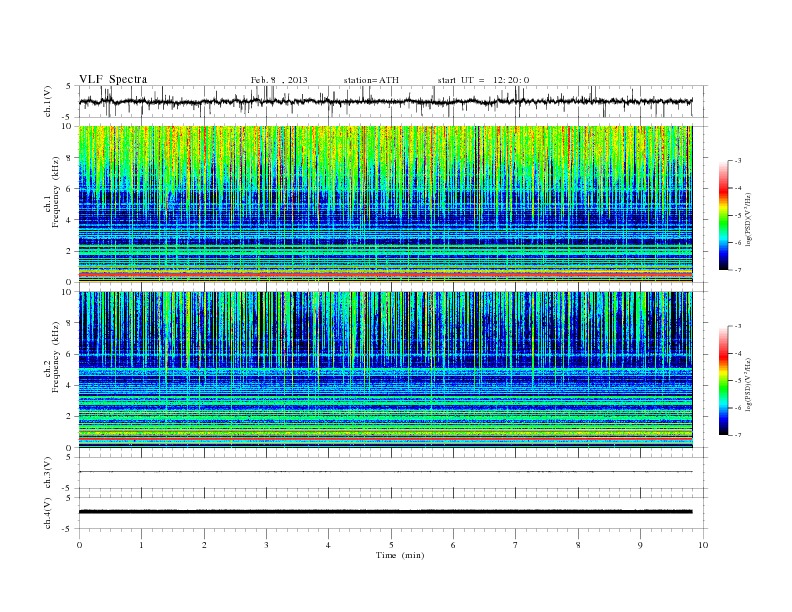Click the "8" kHz tick on ch.1 frequency axis
This screenshot has height=612, width=792.
pos(70,158)
